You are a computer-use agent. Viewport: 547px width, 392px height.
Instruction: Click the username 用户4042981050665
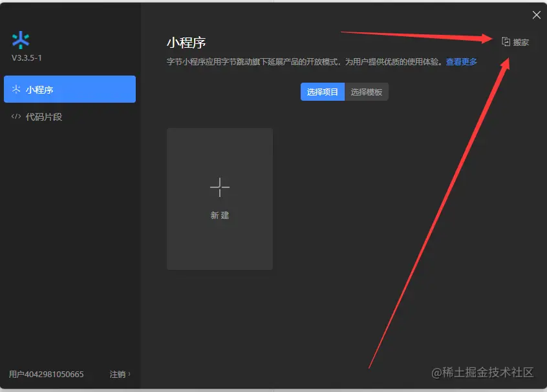pyautogui.click(x=46, y=374)
